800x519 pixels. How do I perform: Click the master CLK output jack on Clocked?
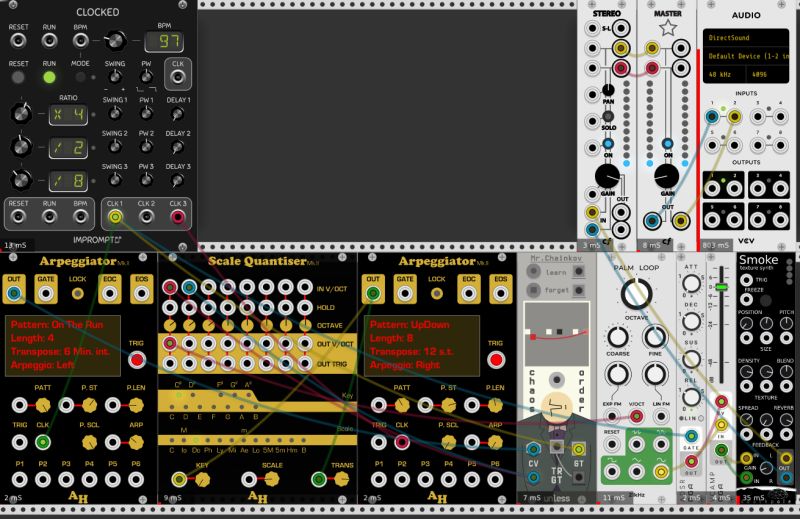point(178,78)
